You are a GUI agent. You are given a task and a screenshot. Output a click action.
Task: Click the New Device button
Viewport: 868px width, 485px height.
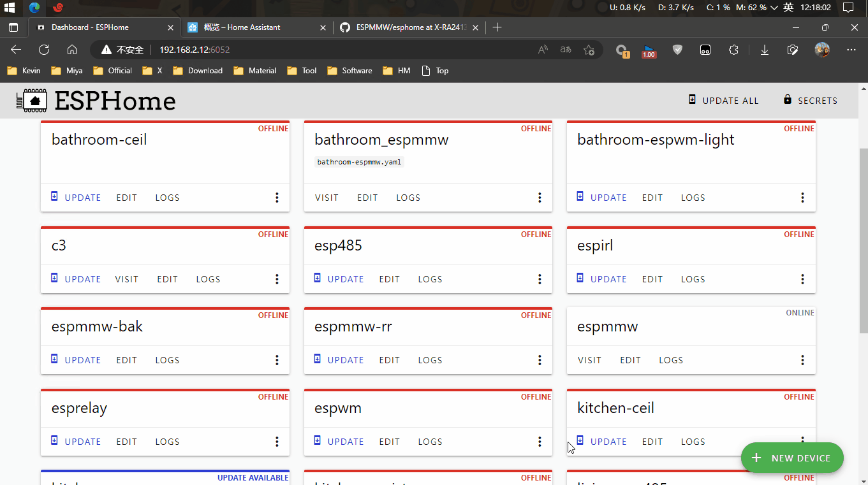point(792,458)
